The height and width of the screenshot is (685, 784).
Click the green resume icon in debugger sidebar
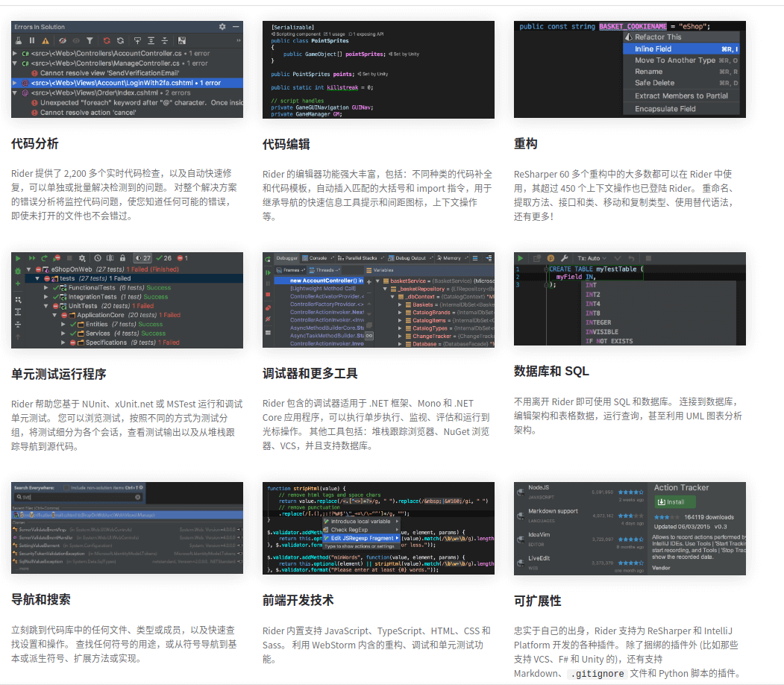[268, 272]
